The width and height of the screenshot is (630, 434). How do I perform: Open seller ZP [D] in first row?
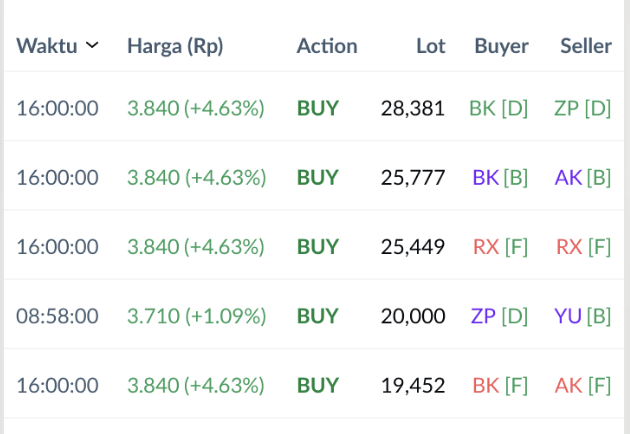pyautogui.click(x=582, y=108)
